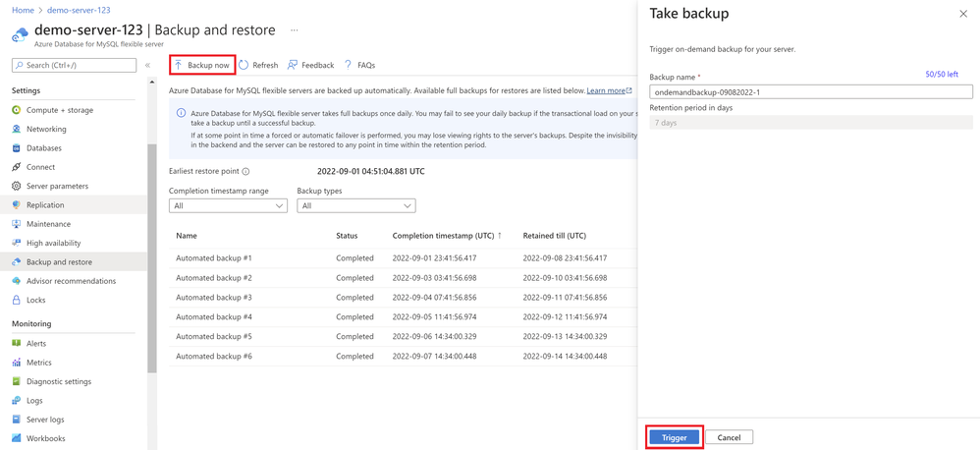Viewport: 980px width, 450px height.
Task: Select Replication in the sidebar
Action: [45, 205]
